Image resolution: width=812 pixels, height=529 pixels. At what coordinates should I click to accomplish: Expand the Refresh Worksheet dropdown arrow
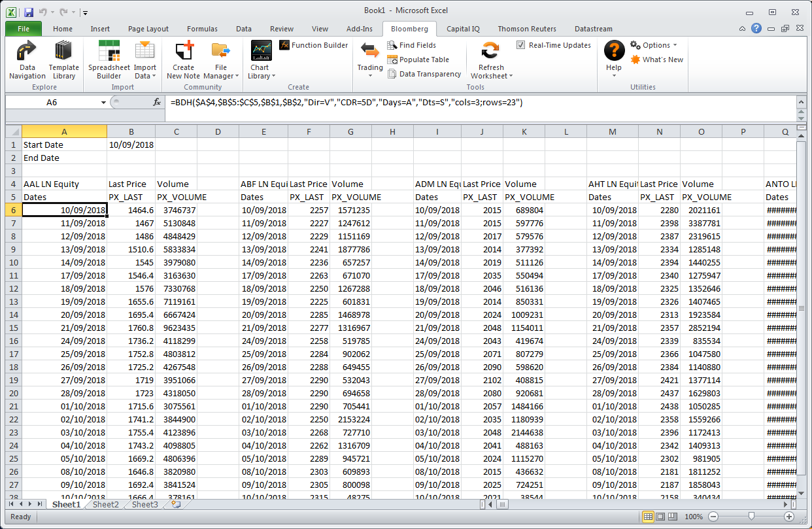coord(511,76)
